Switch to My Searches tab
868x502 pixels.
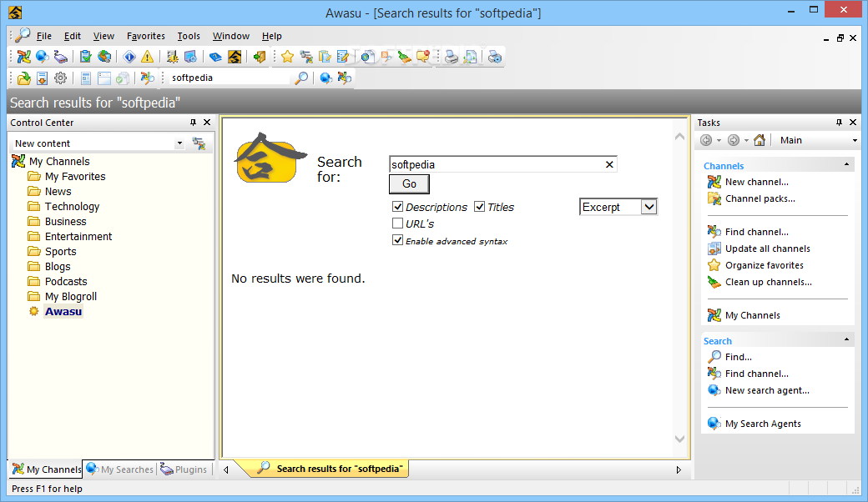coord(120,469)
